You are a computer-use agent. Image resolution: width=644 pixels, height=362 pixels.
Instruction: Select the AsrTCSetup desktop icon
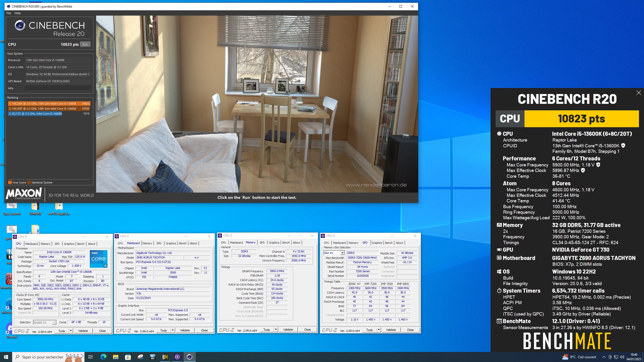click(59, 209)
